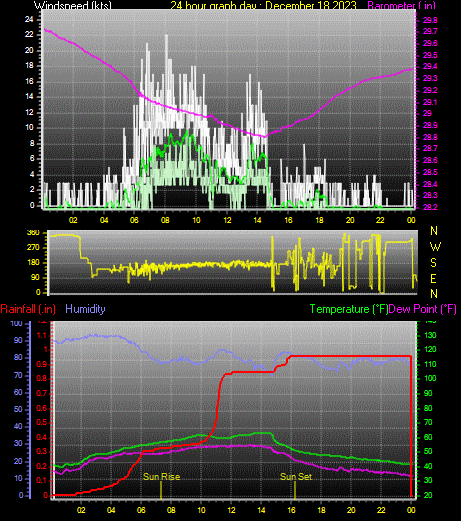The height and width of the screenshot is (521, 461).
Task: Click the 24 hour graph day title
Action: 263,5
